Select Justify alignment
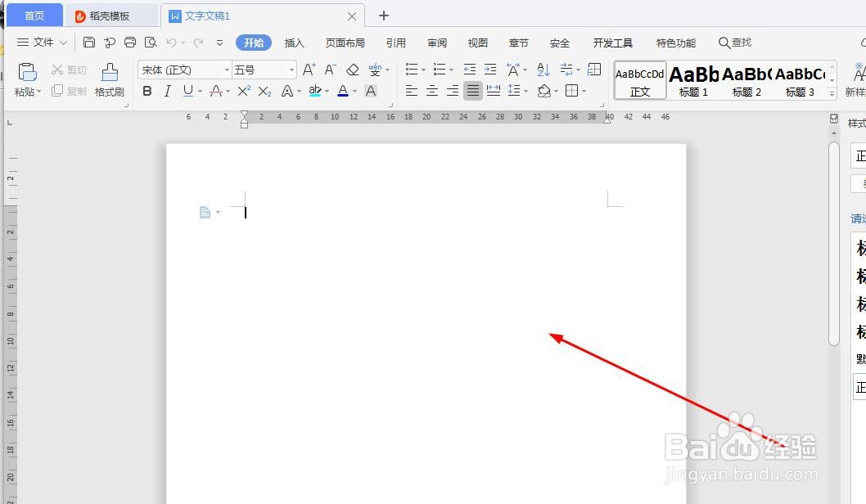Viewport: 866px width, 504px height. [x=473, y=91]
